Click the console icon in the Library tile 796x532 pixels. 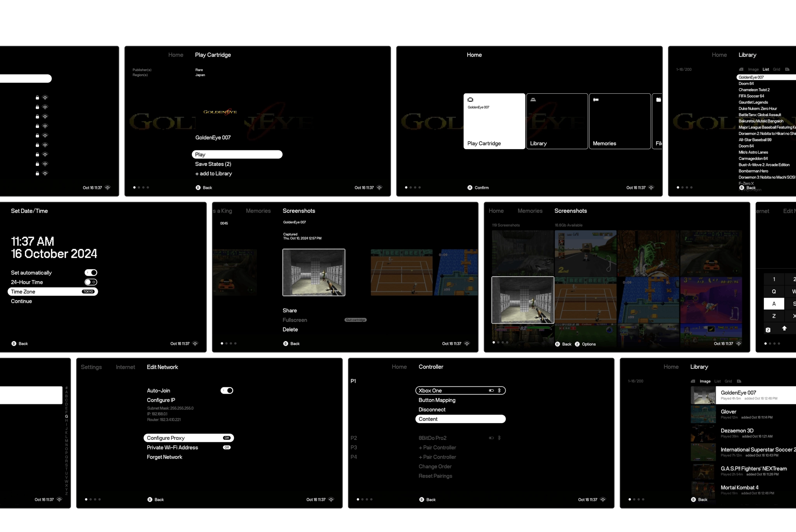pyautogui.click(x=533, y=100)
